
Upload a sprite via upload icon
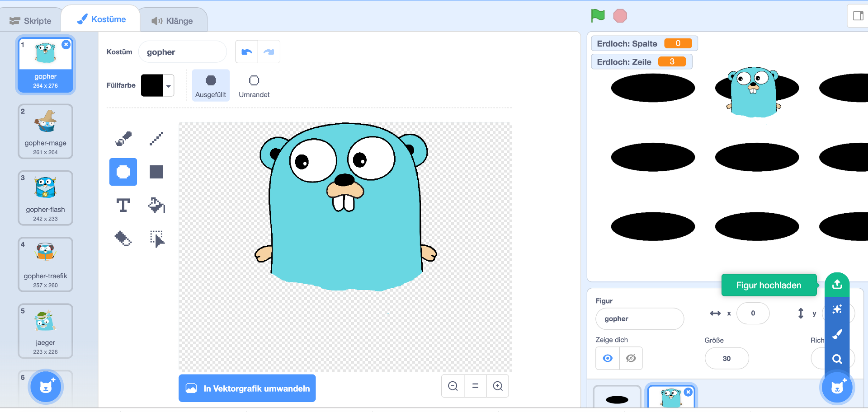(x=837, y=285)
